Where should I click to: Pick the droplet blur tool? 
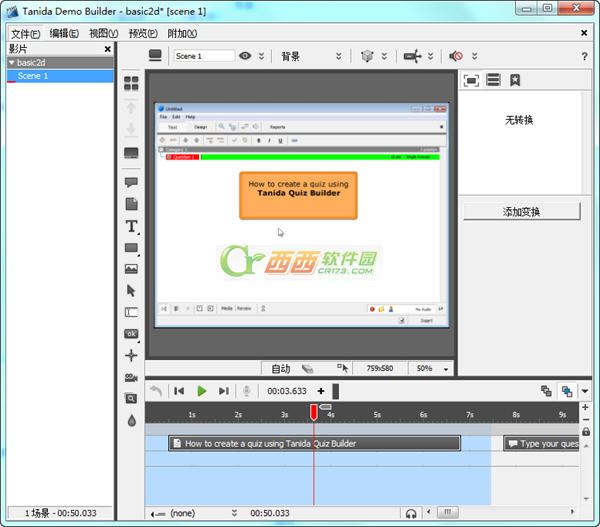tap(132, 421)
